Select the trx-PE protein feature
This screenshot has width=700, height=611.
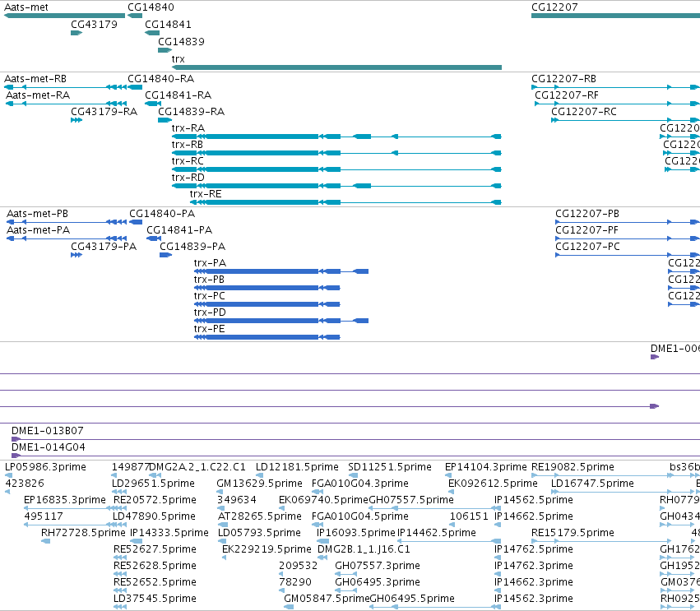[x=267, y=338]
